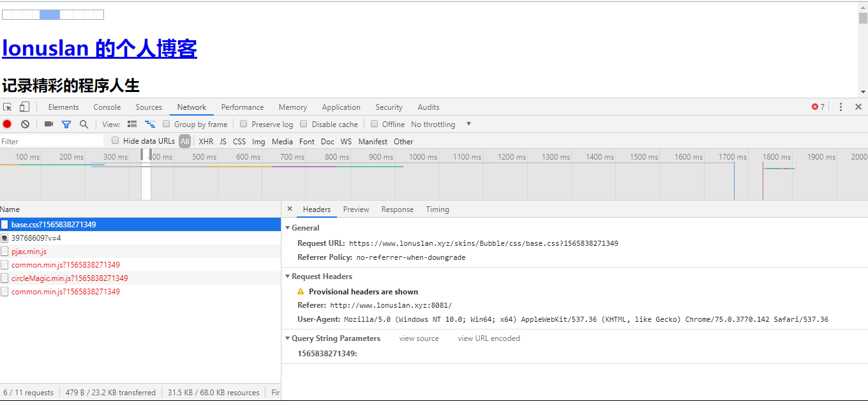Click the Filter text input field

tap(51, 142)
